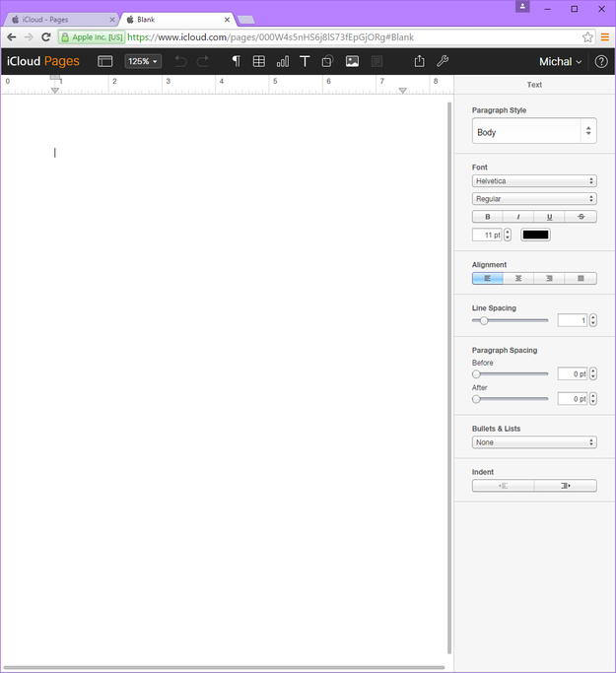The height and width of the screenshot is (673, 616).
Task: Open the 125% zoom dropdown
Action: 143,61
